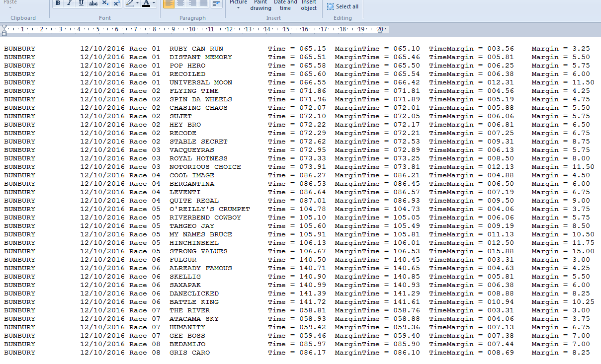Click Insert object button
The height and width of the screenshot is (364, 601).
coord(309,5)
